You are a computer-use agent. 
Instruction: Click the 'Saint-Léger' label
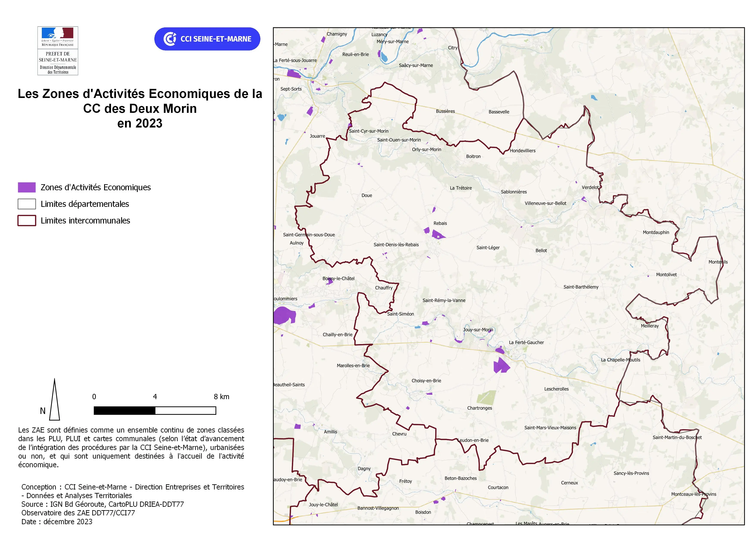488,248
